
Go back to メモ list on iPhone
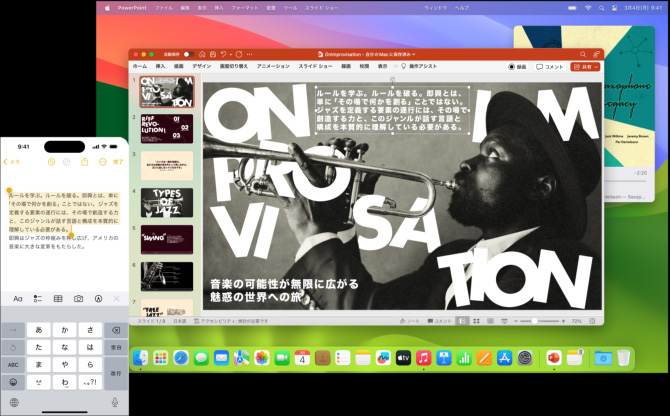coord(12,162)
